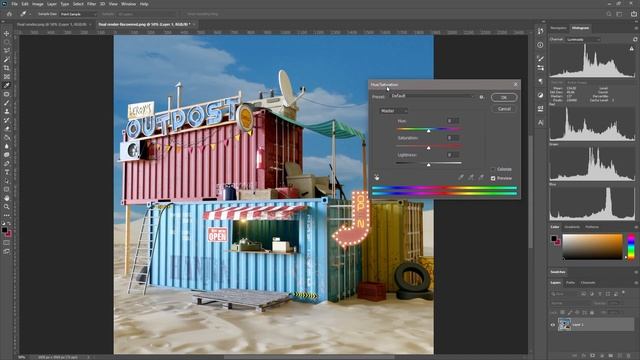
Task: Open the Histogram panel flyout menu
Action: [636, 28]
